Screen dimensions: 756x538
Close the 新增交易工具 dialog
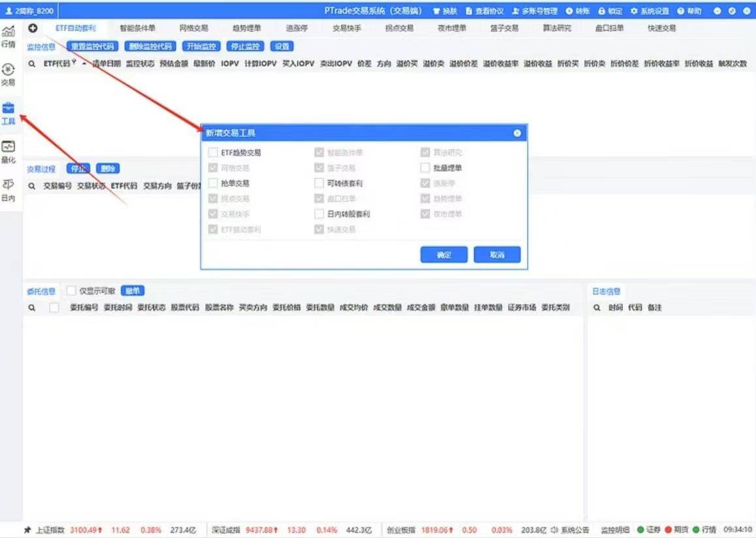[517, 133]
